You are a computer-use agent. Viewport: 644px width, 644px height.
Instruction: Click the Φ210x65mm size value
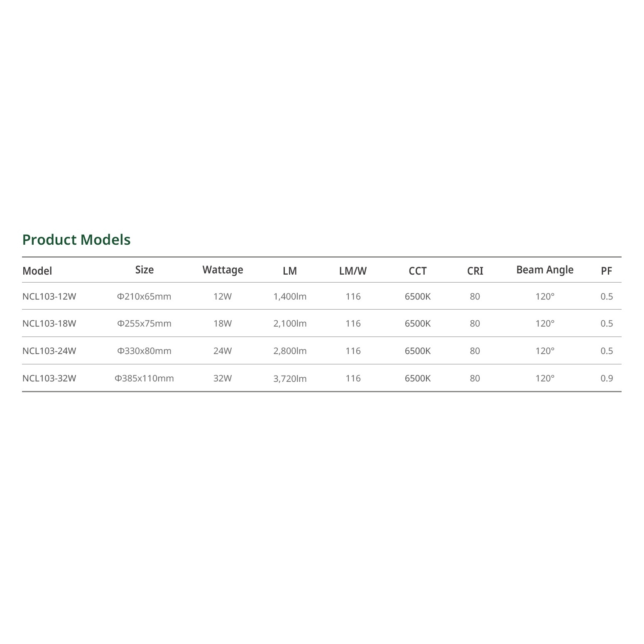[144, 297]
